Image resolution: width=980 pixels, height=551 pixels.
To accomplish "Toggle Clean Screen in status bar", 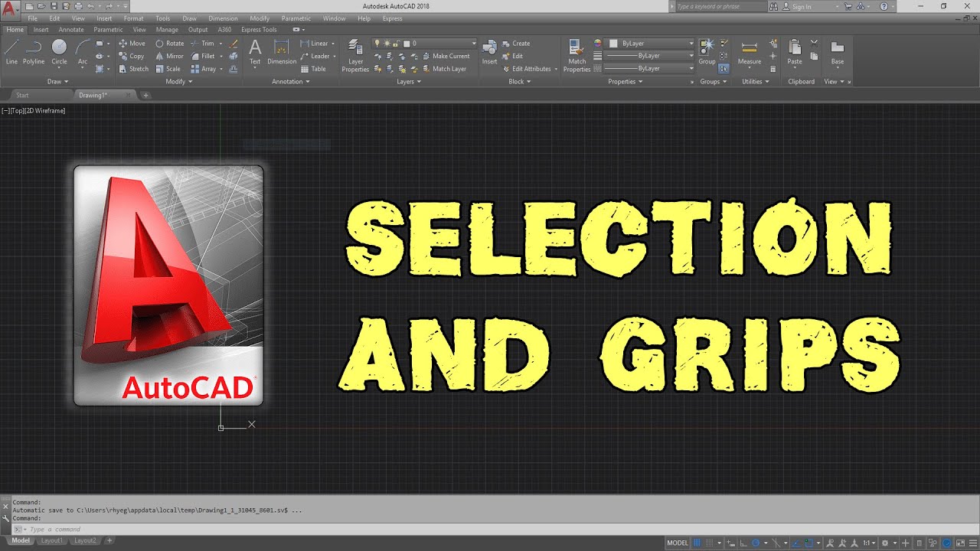I will tap(961, 543).
